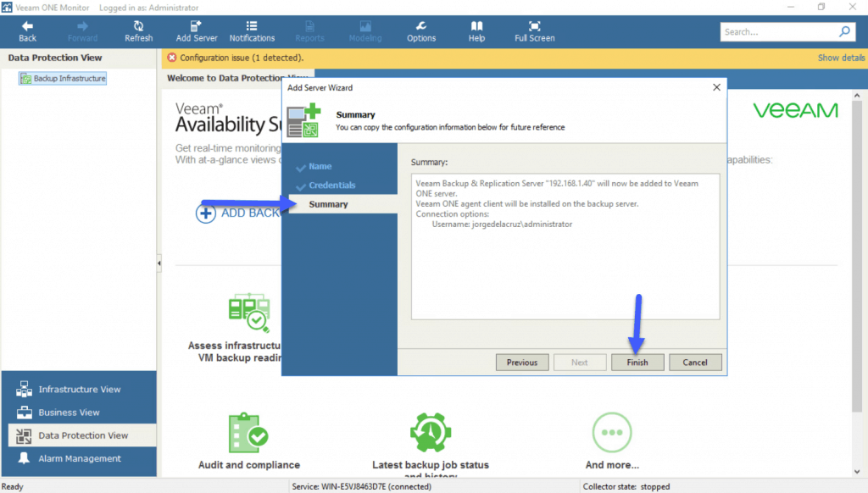Cancel the Add Server Wizard
Viewport: 868px width, 493px height.
point(695,363)
